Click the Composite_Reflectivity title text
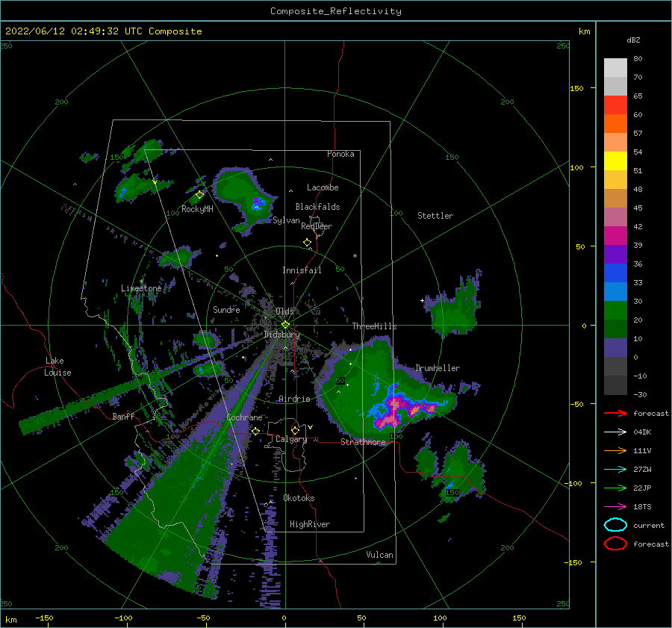Screen dimensions: 672x628 point(336,11)
